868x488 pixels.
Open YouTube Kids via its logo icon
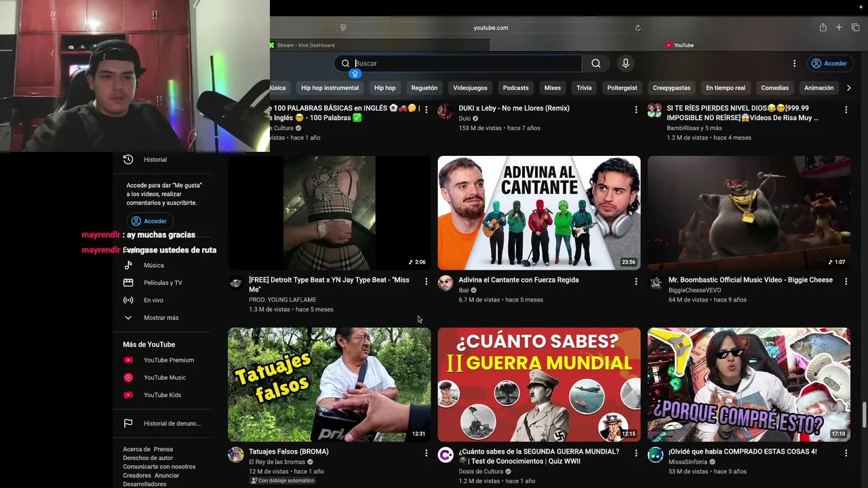[128, 395]
